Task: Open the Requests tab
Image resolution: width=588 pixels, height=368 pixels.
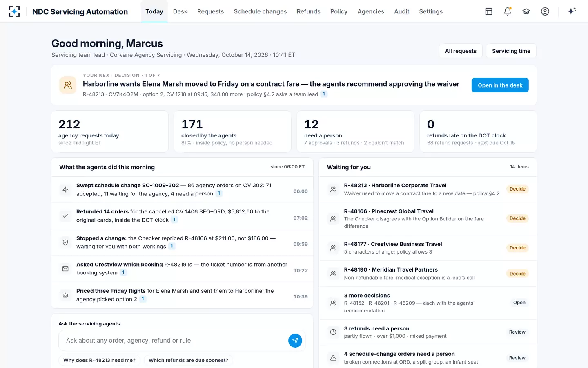Action: pyautogui.click(x=211, y=11)
